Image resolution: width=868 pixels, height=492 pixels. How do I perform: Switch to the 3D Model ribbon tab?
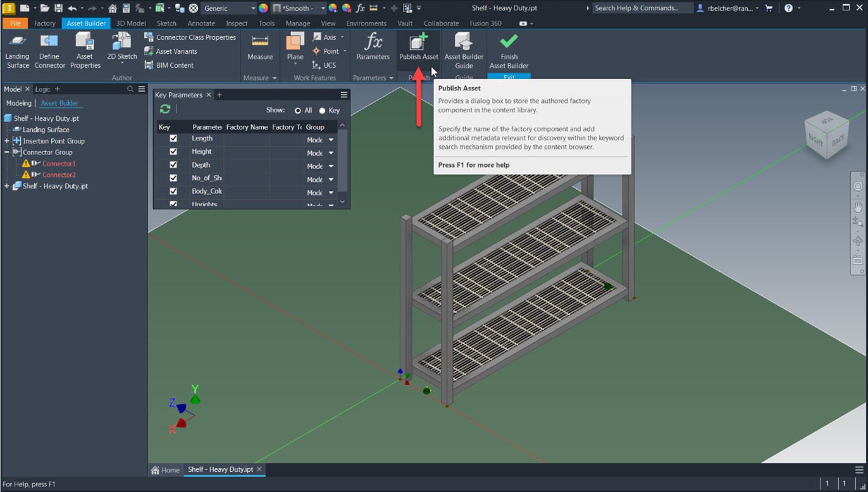click(130, 23)
